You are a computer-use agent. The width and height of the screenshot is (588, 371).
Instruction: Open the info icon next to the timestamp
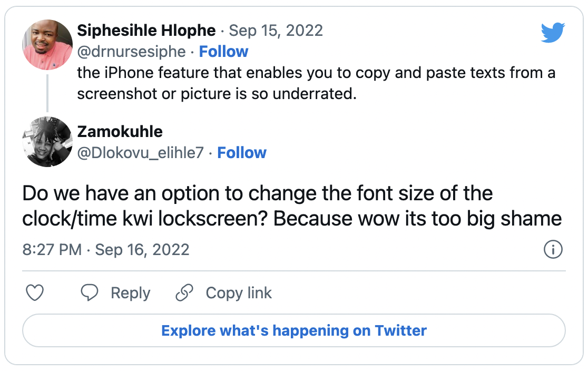553,250
